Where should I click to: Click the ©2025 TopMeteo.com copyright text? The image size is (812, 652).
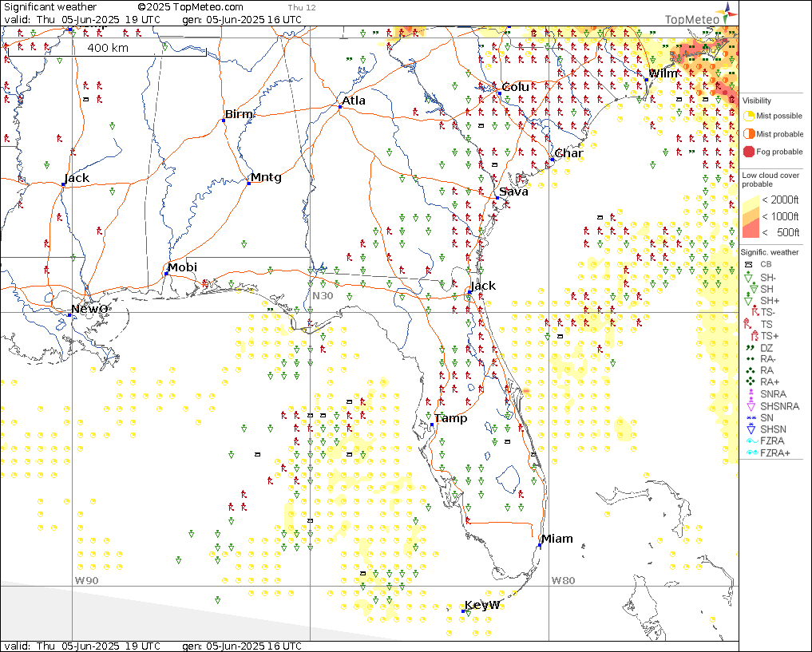pos(191,6)
